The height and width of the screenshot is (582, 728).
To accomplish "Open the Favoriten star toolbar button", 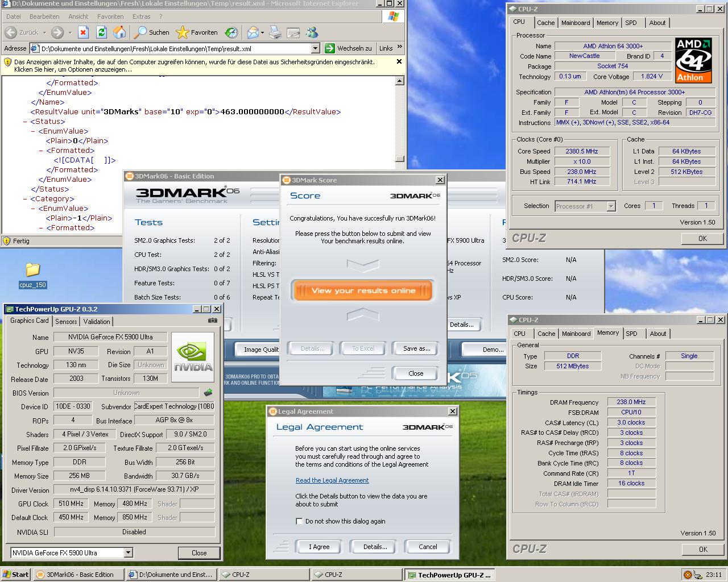I will [197, 32].
